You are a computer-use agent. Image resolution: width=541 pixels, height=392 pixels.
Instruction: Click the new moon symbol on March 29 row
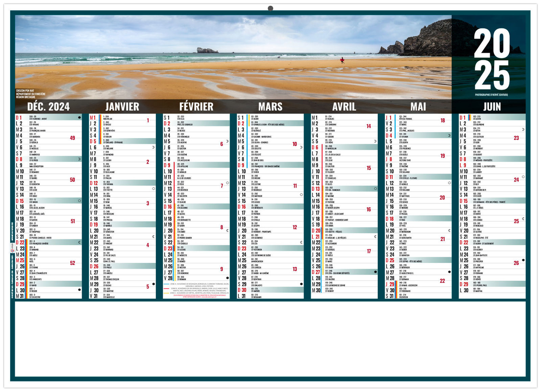(301, 284)
